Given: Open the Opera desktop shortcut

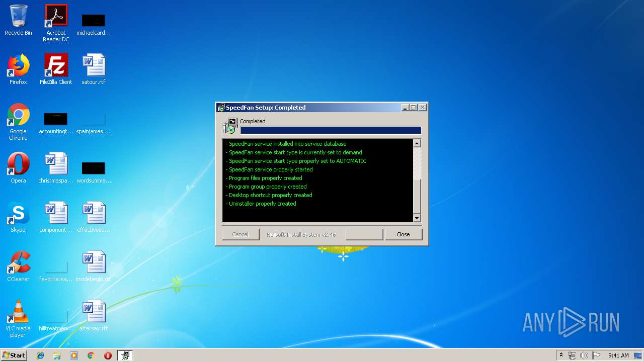Looking at the screenshot, I should [18, 168].
